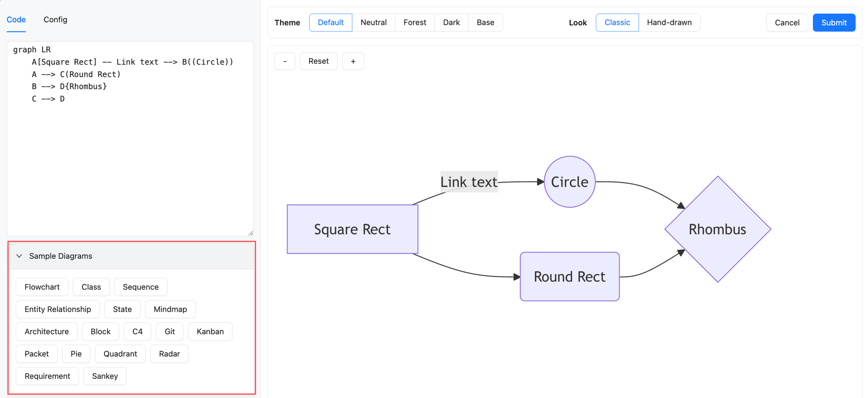Keep the Classic look selected
868x398 pixels.
(617, 23)
